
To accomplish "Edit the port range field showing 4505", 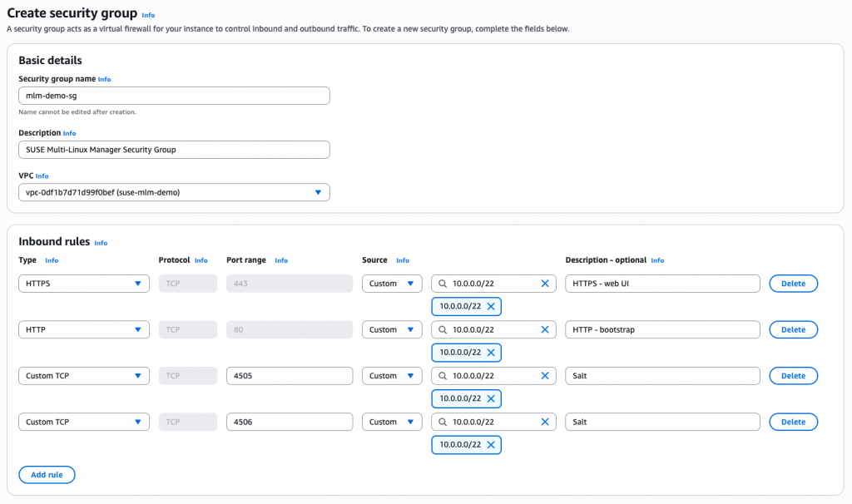I will [290, 376].
